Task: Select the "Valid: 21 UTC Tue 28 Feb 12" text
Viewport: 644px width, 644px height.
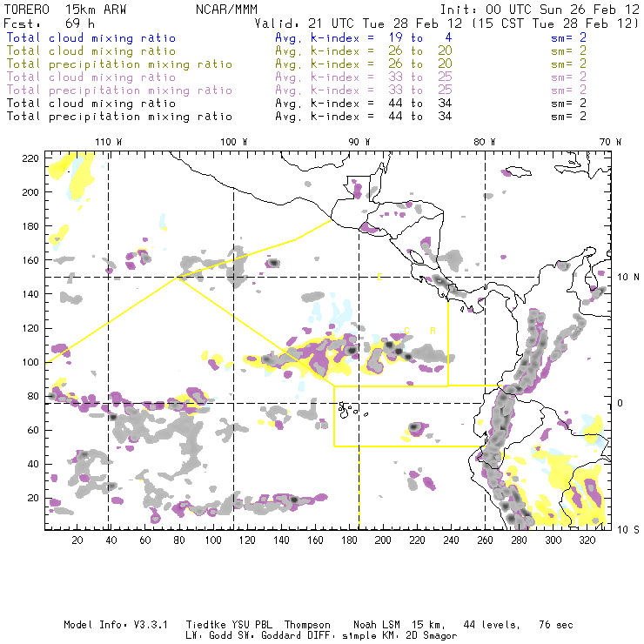Action: [x=359, y=23]
